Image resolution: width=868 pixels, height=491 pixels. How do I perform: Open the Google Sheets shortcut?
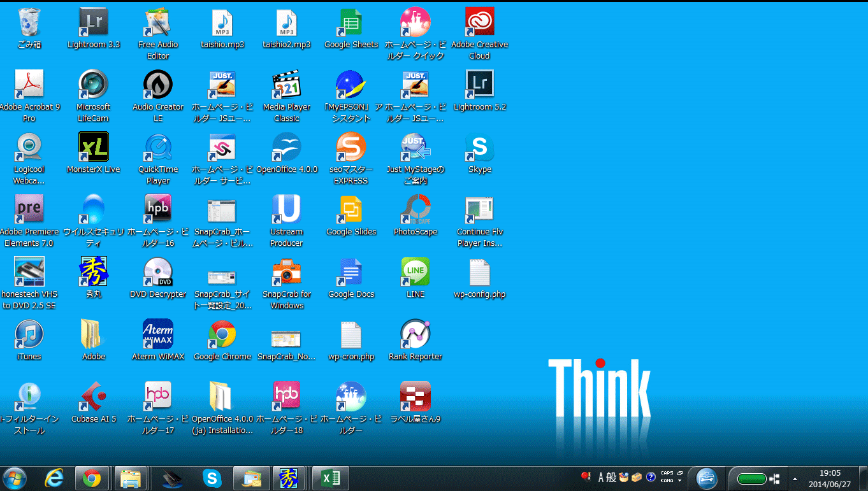tap(351, 29)
